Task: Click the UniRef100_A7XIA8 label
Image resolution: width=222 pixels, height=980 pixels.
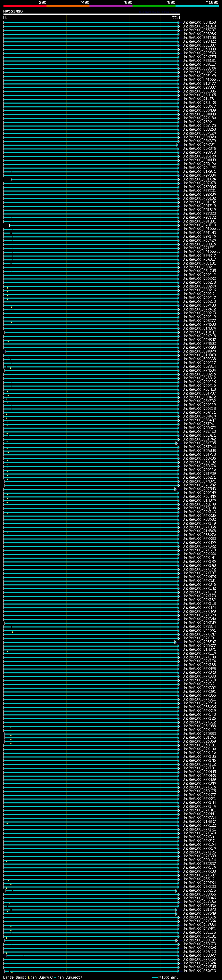Action: (x=199, y=565)
